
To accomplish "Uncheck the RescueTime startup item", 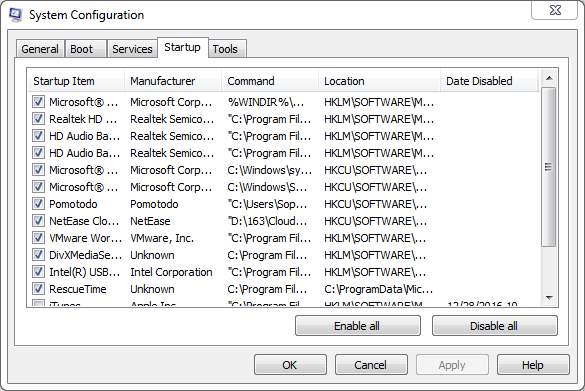I will (38, 288).
